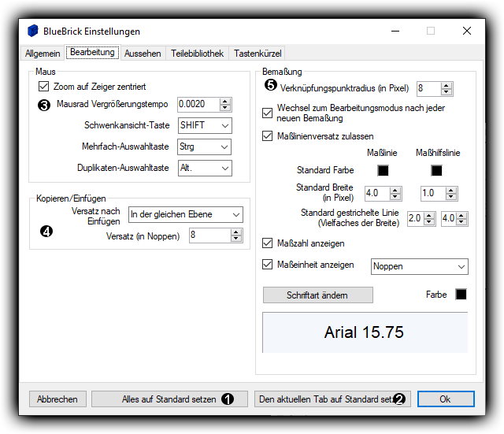This screenshot has height=434, width=504.
Task: Click the Schriftart ändern button
Action: (x=318, y=295)
